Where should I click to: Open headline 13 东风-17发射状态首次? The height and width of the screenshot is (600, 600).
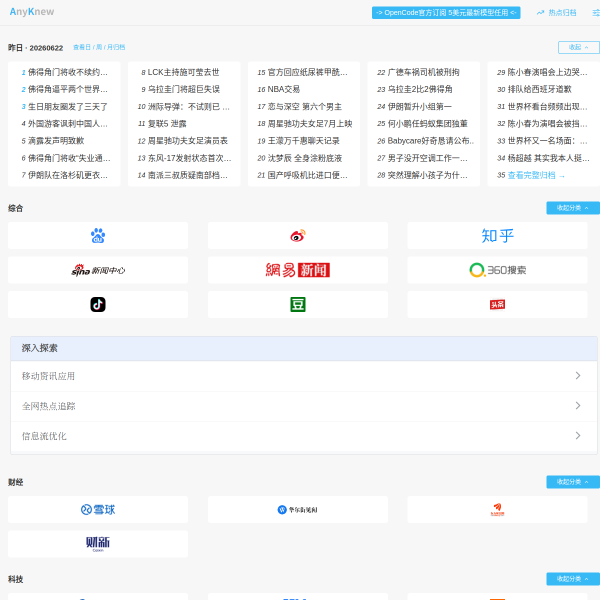click(189, 158)
